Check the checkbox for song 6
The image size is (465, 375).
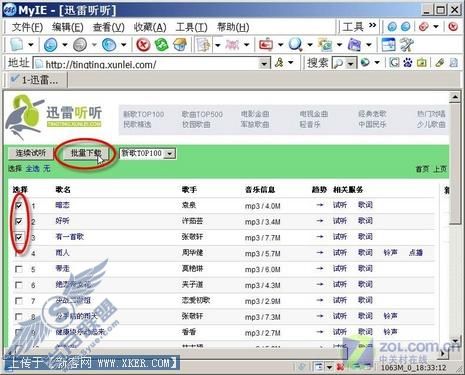click(x=19, y=285)
